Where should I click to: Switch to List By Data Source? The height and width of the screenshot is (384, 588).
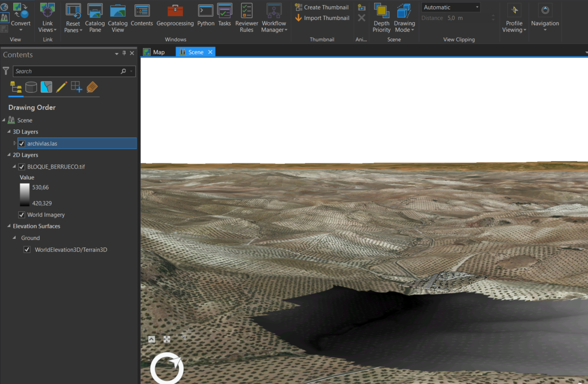click(x=31, y=87)
